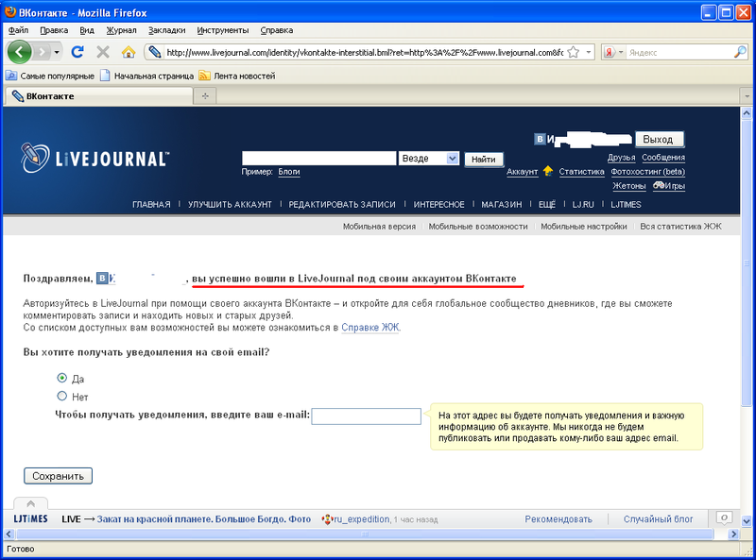756x560 pixels.
Task: Open the Жетоны link
Action: tap(628, 185)
